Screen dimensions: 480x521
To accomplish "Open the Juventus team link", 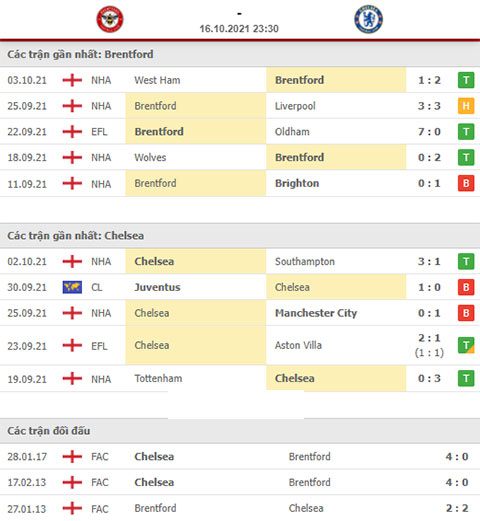I will click(x=157, y=287).
